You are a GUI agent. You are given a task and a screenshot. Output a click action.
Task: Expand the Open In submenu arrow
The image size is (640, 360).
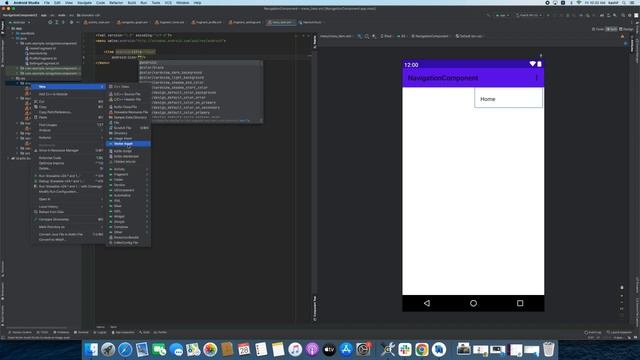(102, 199)
